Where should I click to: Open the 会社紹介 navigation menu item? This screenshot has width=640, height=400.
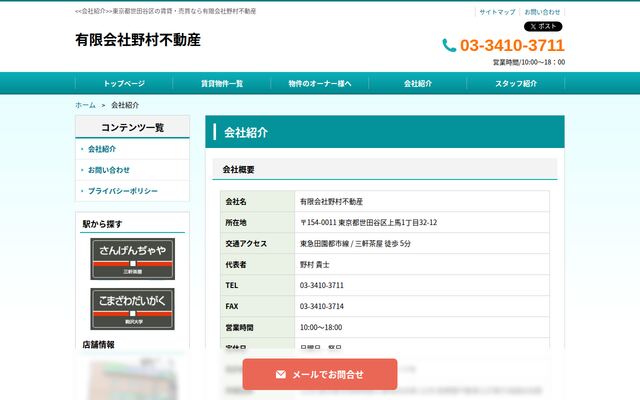(x=418, y=84)
